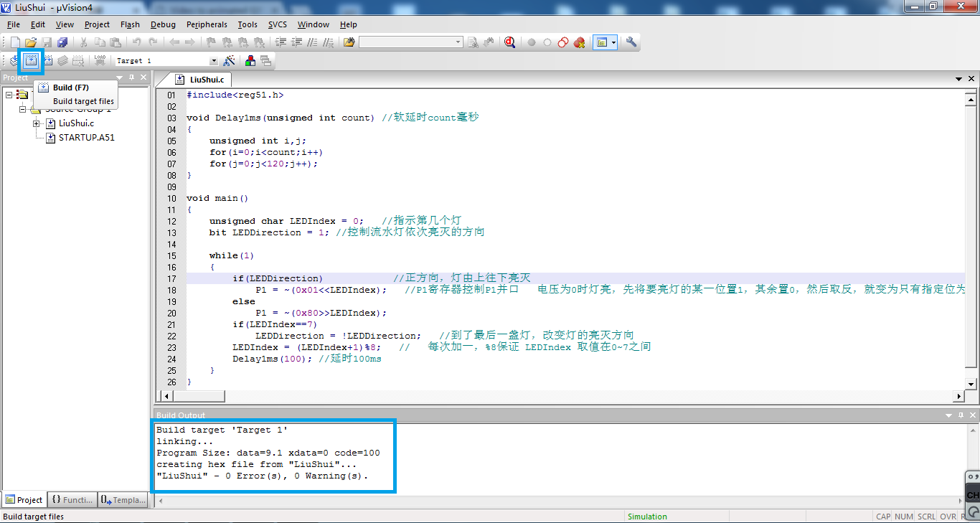Viewport: 980px width, 523px height.
Task: Click the Translate current file icon
Action: (14, 61)
